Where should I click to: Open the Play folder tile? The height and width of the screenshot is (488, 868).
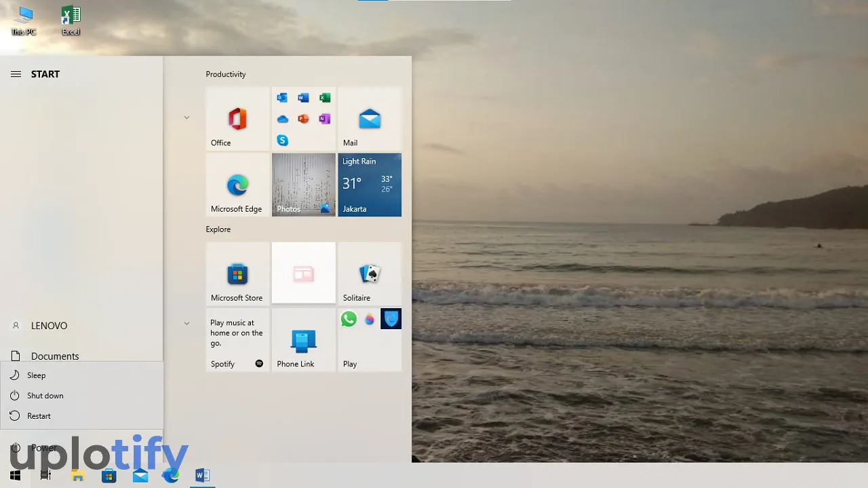(x=370, y=340)
